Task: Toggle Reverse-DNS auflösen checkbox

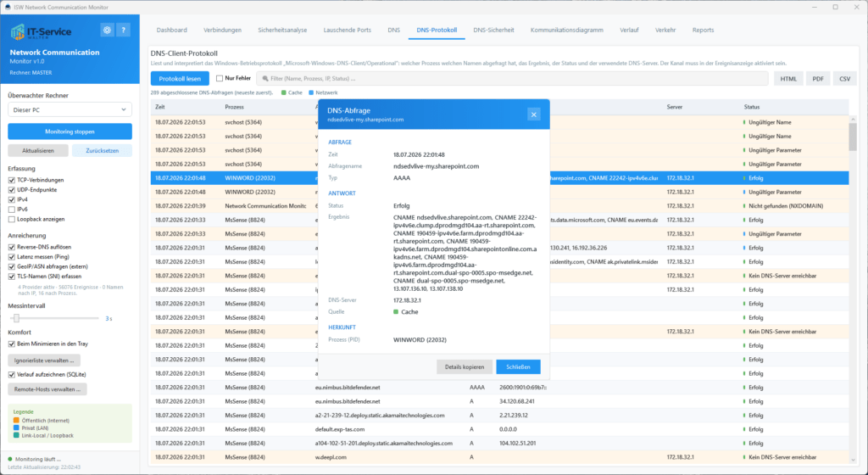Action: click(12, 247)
